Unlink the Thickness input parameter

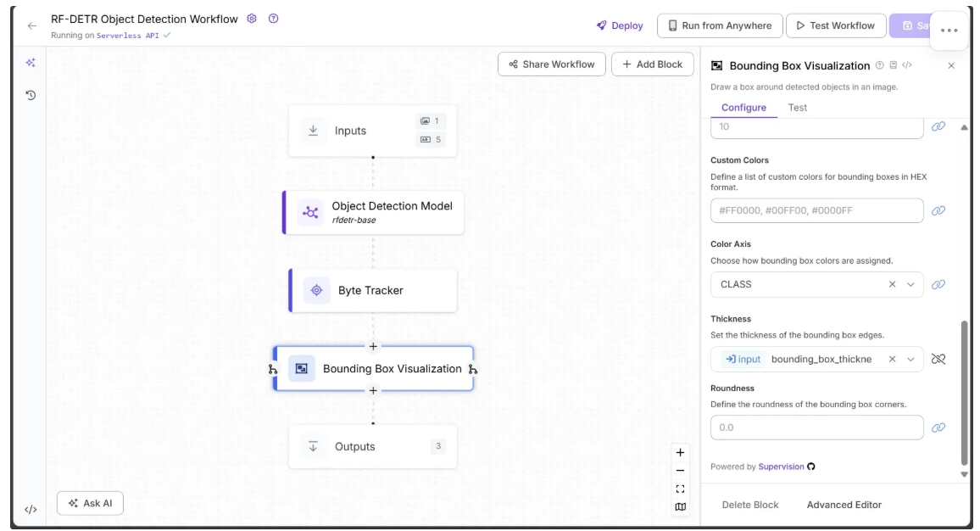938,359
